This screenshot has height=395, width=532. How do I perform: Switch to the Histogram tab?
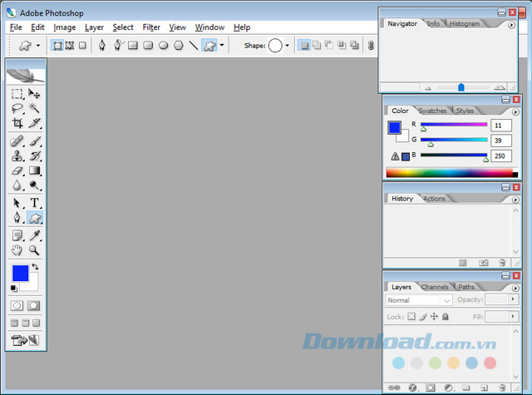pyautogui.click(x=465, y=23)
